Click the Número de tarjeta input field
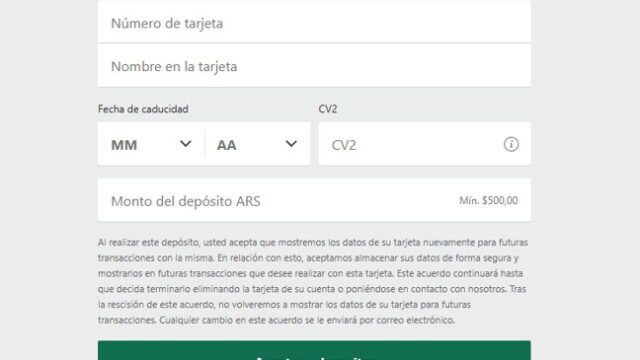This screenshot has width=640, height=360. pyautogui.click(x=314, y=22)
